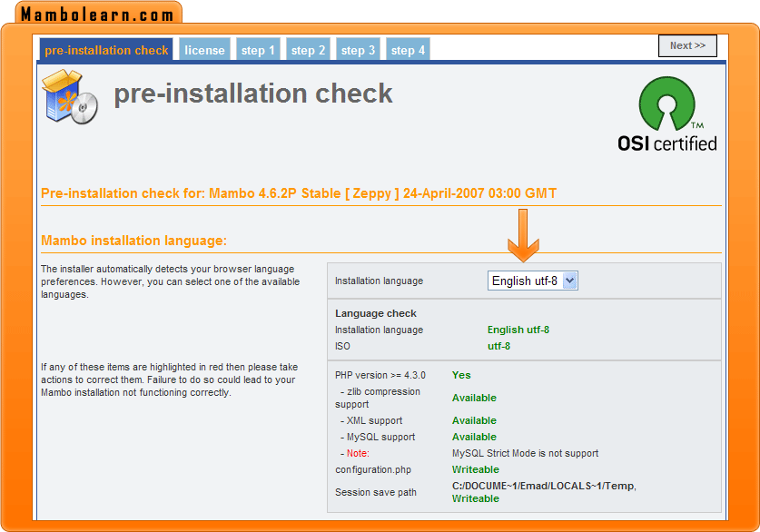Click the Next >> button
Viewport: 760px width, 532px height.
click(687, 45)
